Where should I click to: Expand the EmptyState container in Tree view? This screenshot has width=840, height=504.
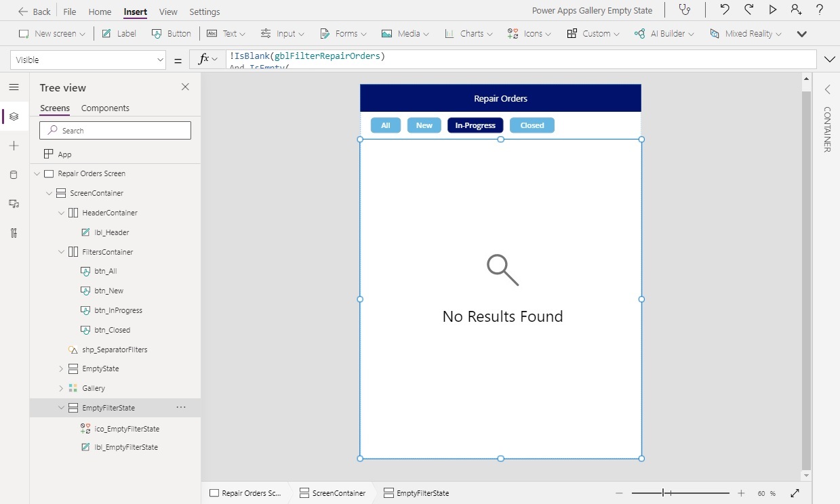pyautogui.click(x=60, y=369)
